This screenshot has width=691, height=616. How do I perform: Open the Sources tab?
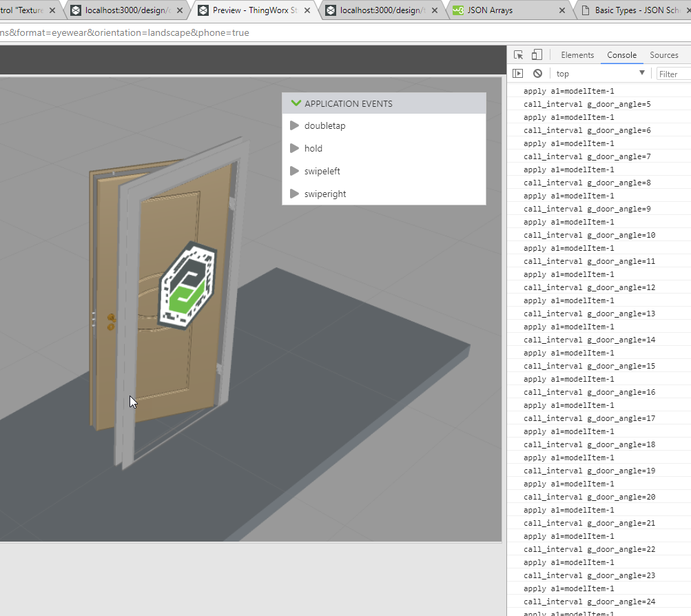(x=663, y=55)
